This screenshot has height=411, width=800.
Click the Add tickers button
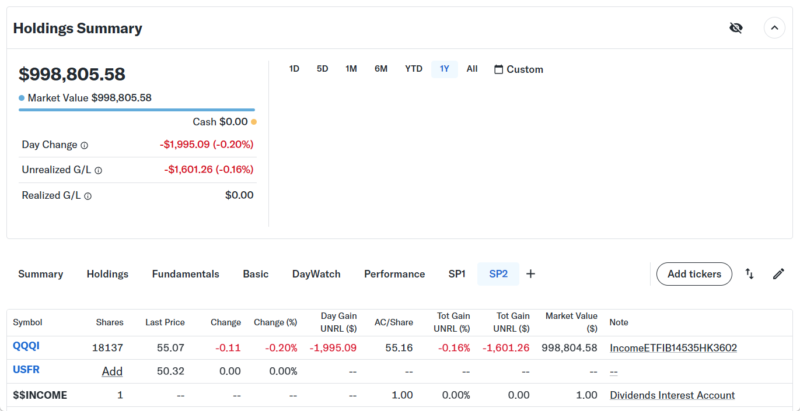pyautogui.click(x=694, y=274)
